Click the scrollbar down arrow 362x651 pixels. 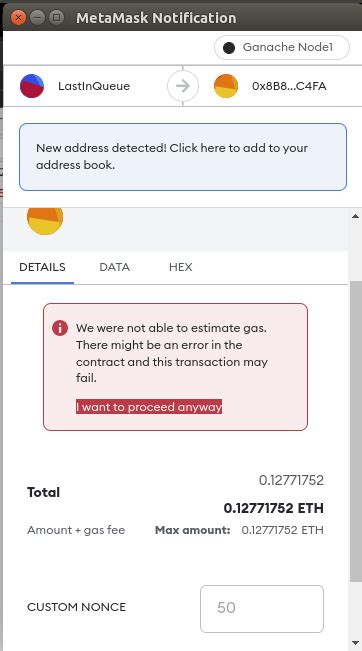coord(355,644)
